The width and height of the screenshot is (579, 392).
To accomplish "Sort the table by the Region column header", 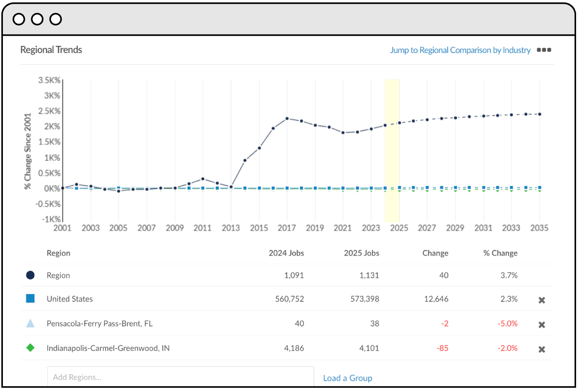I will [58, 253].
